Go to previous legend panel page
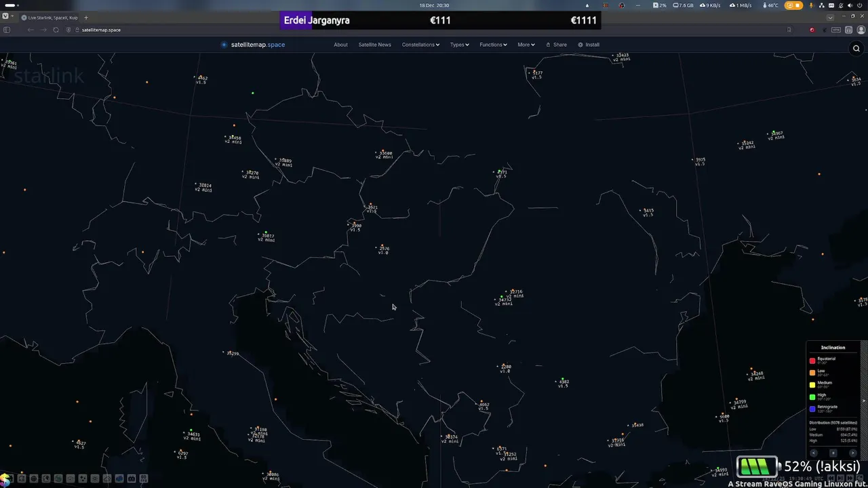The height and width of the screenshot is (488, 868). pyautogui.click(x=814, y=453)
